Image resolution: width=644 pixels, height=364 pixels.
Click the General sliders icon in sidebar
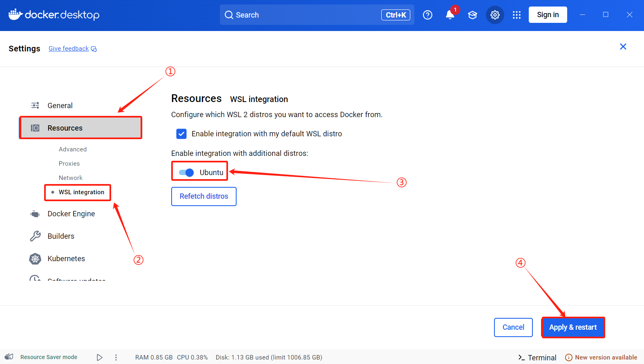(35, 105)
